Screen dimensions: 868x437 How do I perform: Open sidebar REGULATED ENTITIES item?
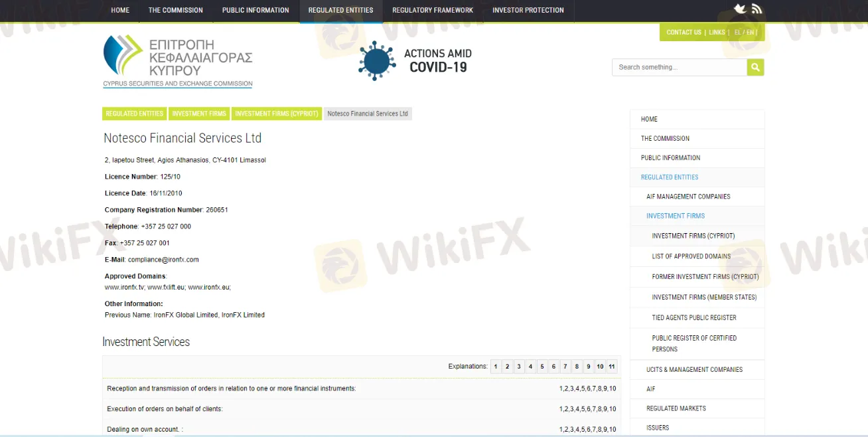(x=697, y=177)
